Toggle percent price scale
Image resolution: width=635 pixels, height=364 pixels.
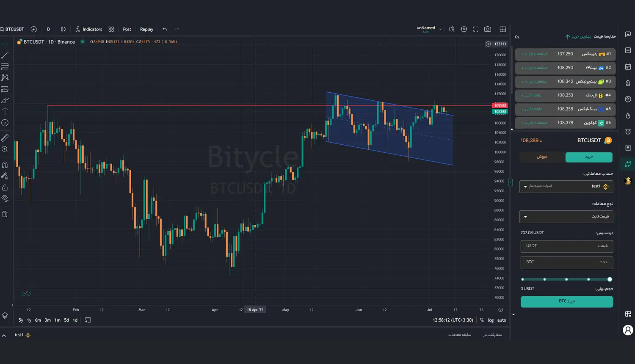482,320
